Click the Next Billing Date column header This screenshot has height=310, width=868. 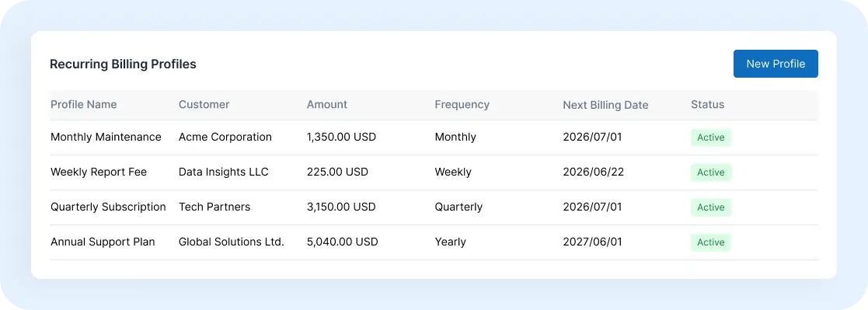605,105
